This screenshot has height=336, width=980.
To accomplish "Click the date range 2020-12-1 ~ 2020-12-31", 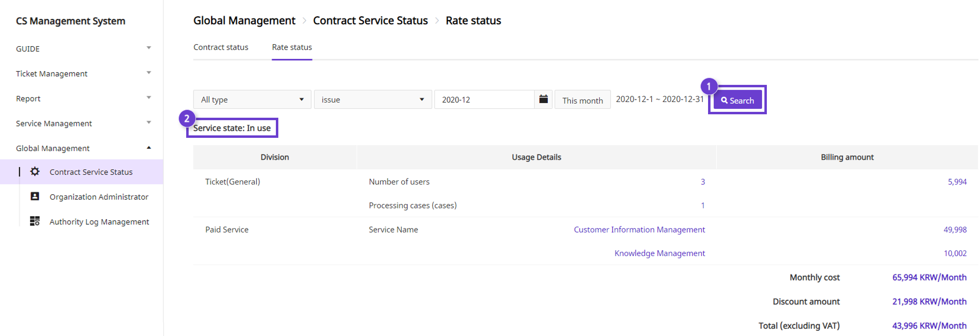I will point(660,99).
